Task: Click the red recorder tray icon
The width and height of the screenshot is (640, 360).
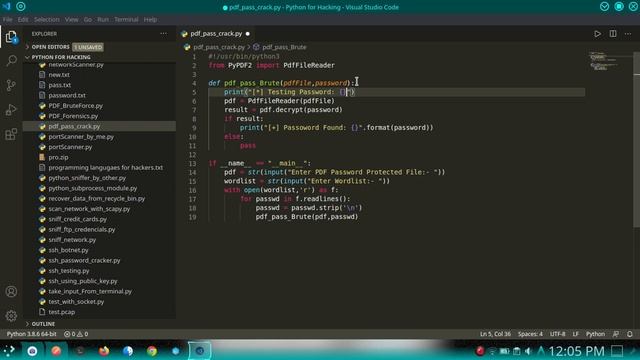Action: [x=480, y=351]
